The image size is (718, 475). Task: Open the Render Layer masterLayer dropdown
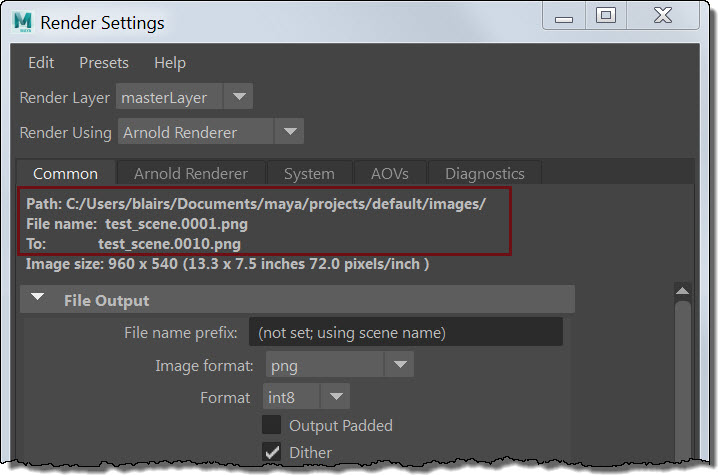[x=185, y=97]
